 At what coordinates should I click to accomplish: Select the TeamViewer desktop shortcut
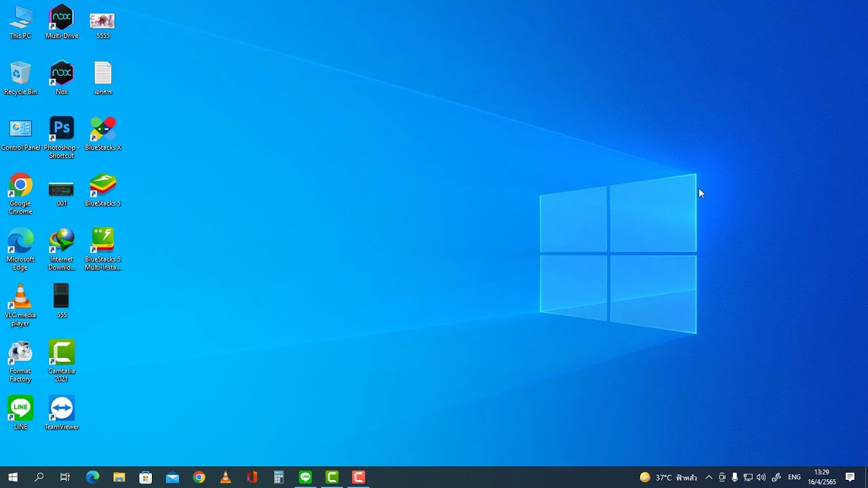tap(62, 413)
